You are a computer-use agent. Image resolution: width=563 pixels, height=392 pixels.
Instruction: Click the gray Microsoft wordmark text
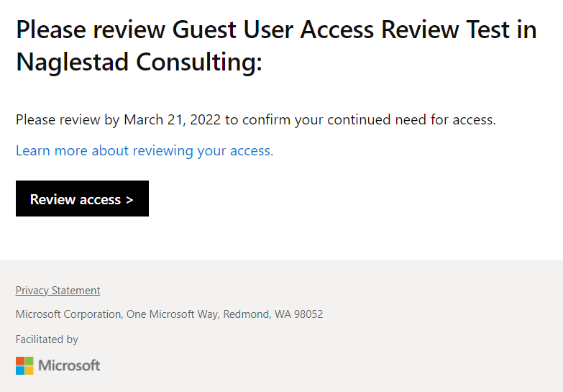pos(69,366)
